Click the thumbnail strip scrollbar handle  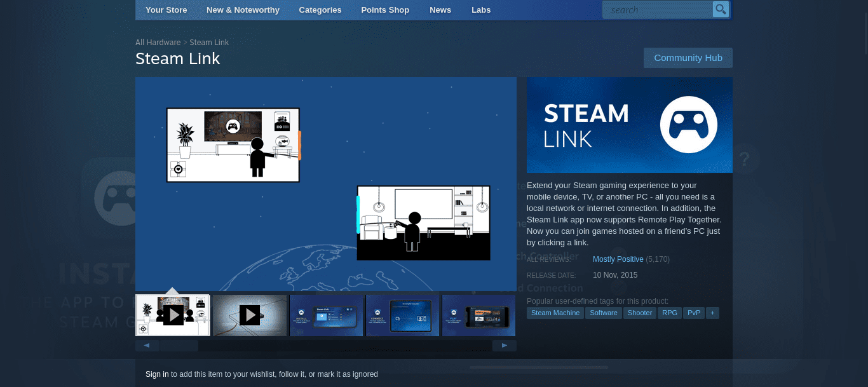click(179, 346)
